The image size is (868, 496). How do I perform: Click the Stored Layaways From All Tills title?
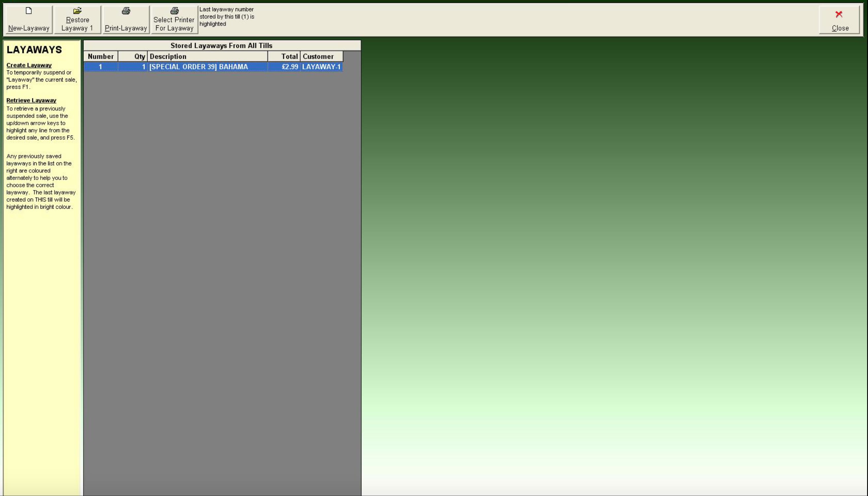click(x=221, y=46)
